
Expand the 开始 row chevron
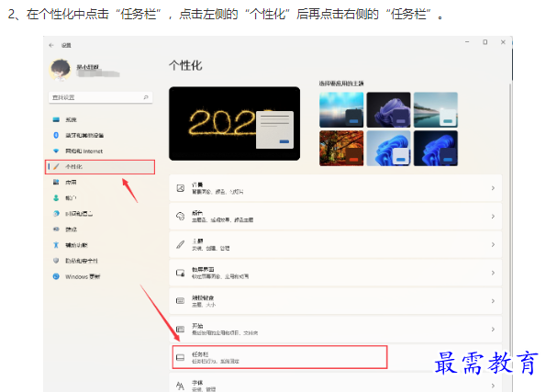(493, 330)
